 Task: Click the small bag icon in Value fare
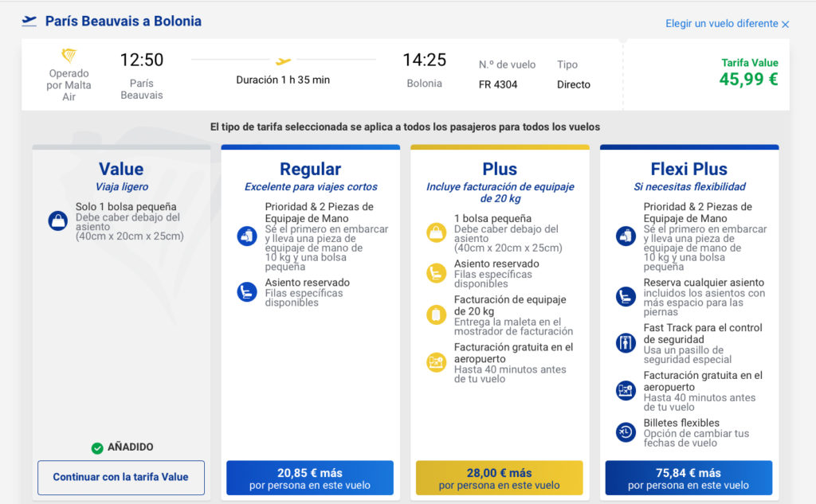point(57,221)
